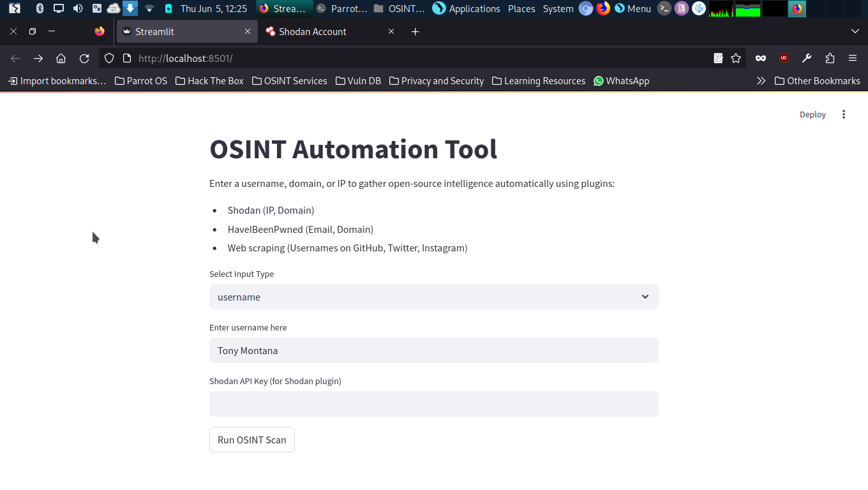Click the white coral app launcher
Viewport: 868px width, 490px height.
point(699,8)
